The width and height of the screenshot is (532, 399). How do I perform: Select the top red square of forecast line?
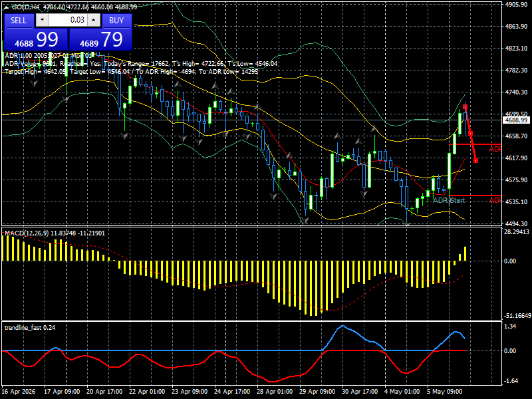click(465, 107)
